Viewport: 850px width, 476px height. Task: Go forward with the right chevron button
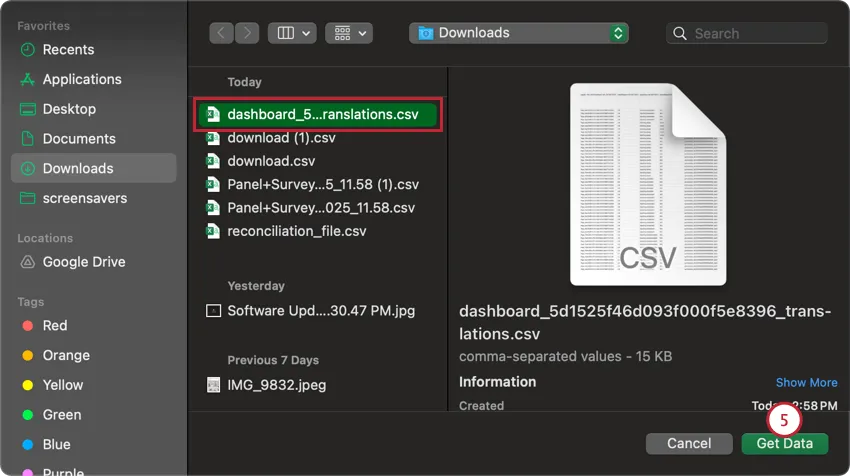(247, 33)
